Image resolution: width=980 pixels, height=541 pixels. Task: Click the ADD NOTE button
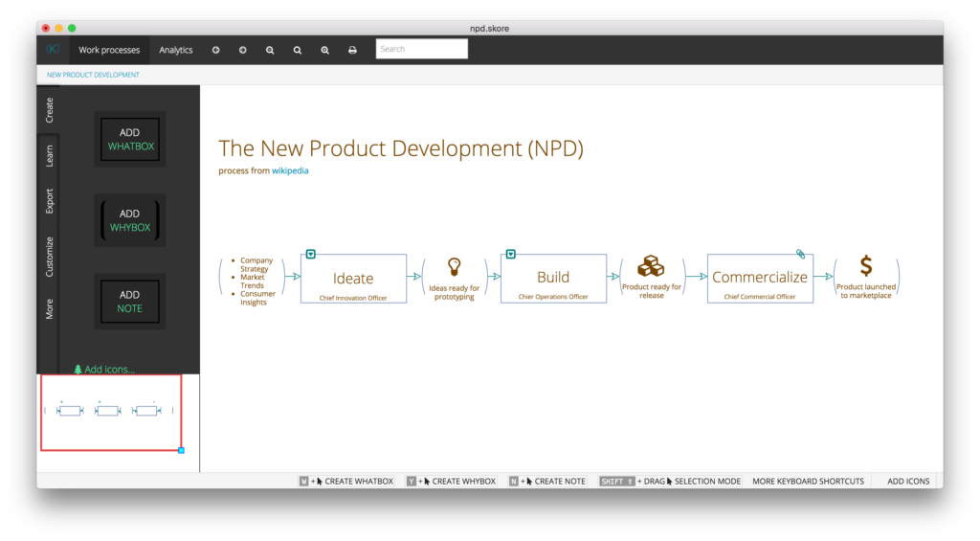130,302
